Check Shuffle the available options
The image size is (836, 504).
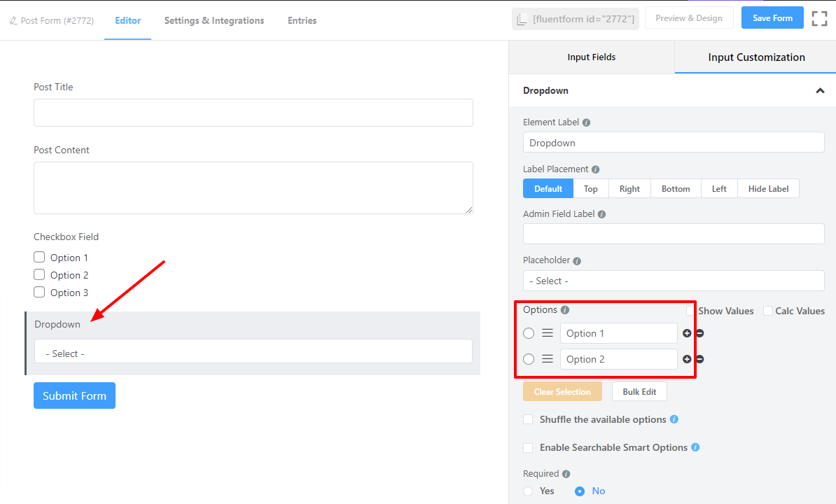point(529,419)
